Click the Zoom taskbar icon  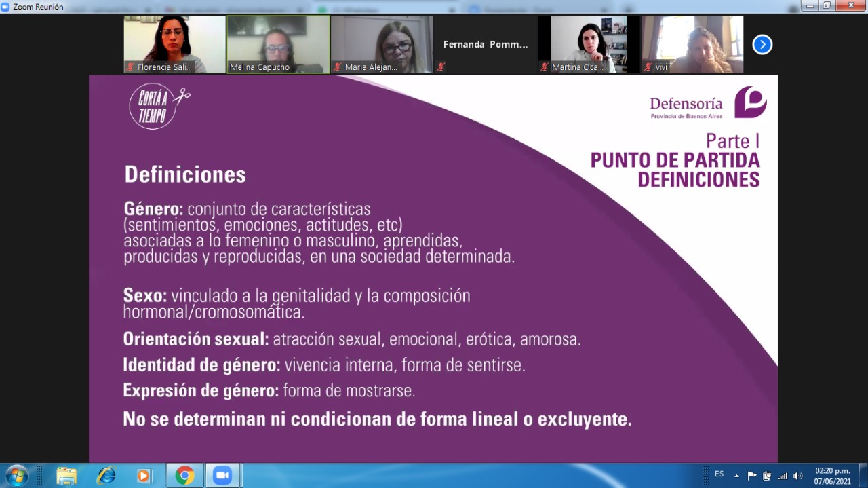click(222, 476)
